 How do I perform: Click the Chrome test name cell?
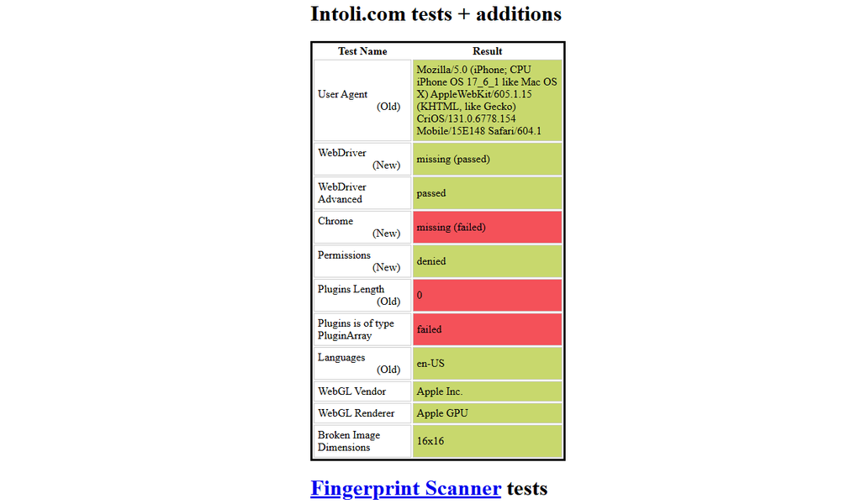362,227
